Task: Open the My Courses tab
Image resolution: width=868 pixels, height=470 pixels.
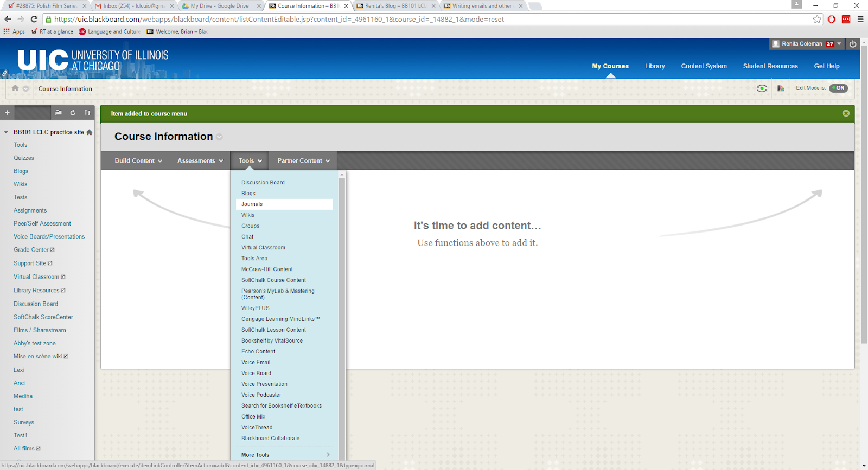Action: tap(610, 66)
